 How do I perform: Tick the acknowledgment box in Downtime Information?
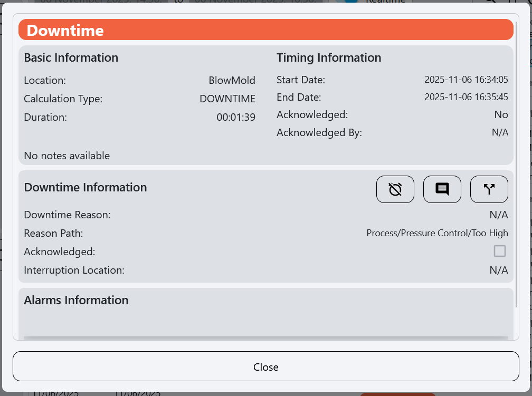point(499,251)
